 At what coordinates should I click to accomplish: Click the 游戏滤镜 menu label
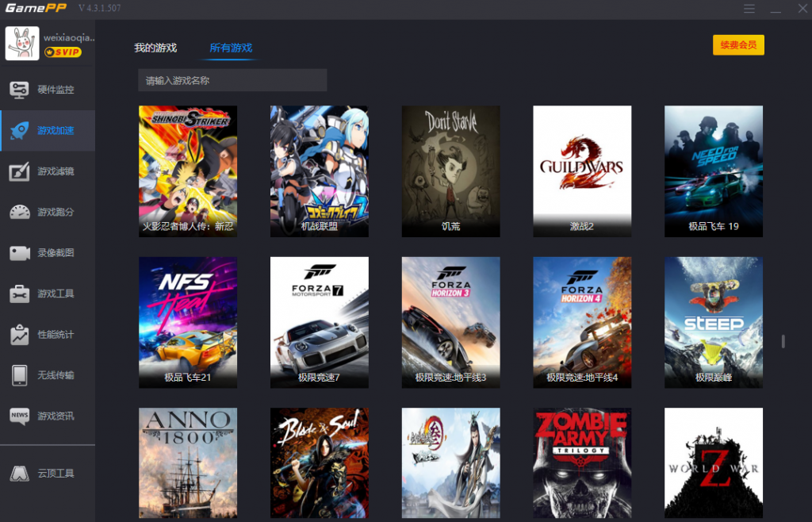tap(56, 171)
